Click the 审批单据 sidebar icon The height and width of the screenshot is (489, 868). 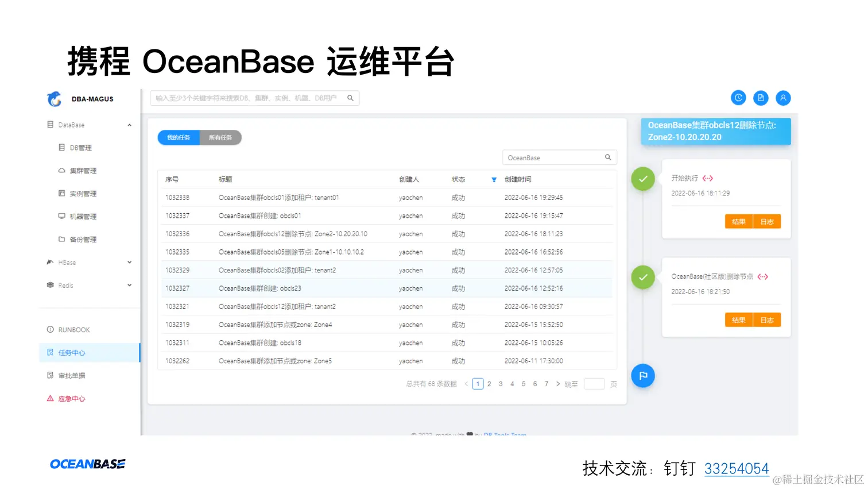(x=51, y=375)
